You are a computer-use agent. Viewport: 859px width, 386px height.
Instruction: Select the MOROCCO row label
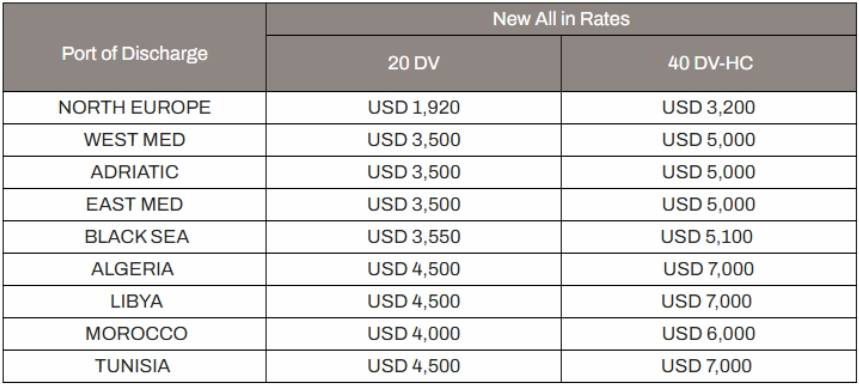click(x=134, y=334)
